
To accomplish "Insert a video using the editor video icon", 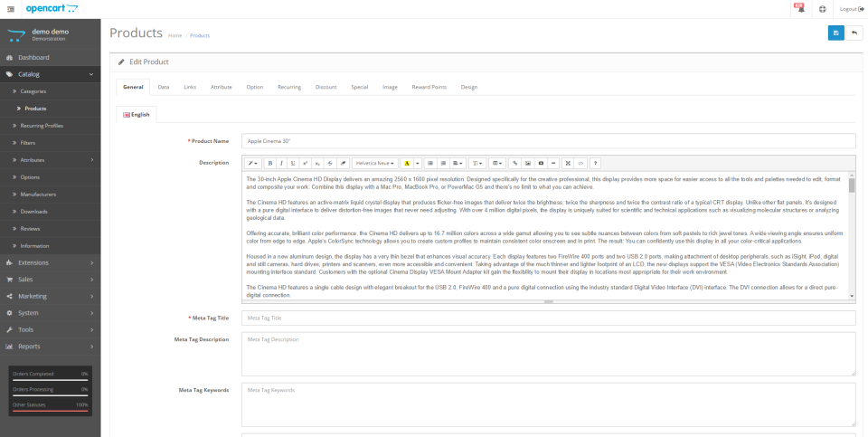I will 541,163.
